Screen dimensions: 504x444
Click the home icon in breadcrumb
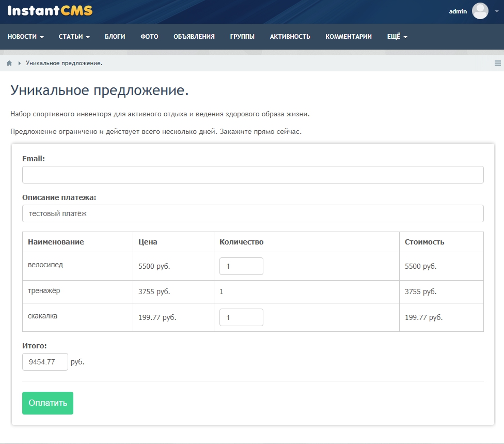(9, 63)
